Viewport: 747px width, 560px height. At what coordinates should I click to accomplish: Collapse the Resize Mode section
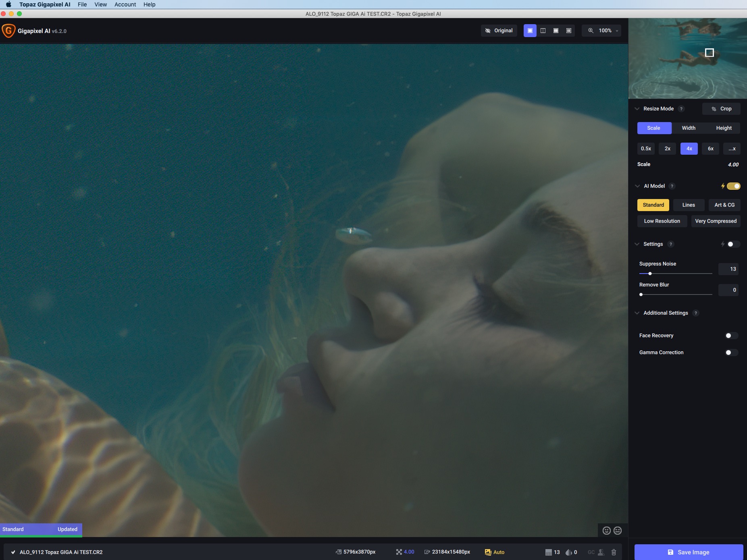click(x=637, y=109)
